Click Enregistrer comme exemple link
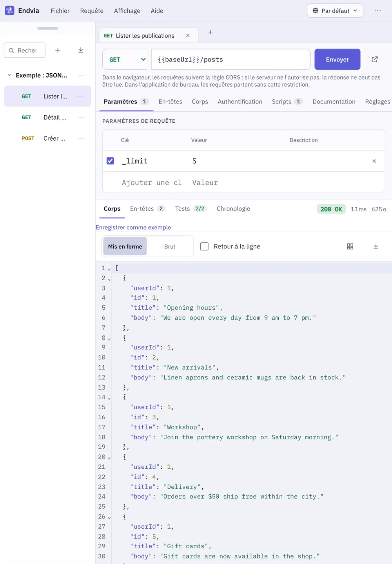This screenshot has height=564, width=392. point(133,227)
